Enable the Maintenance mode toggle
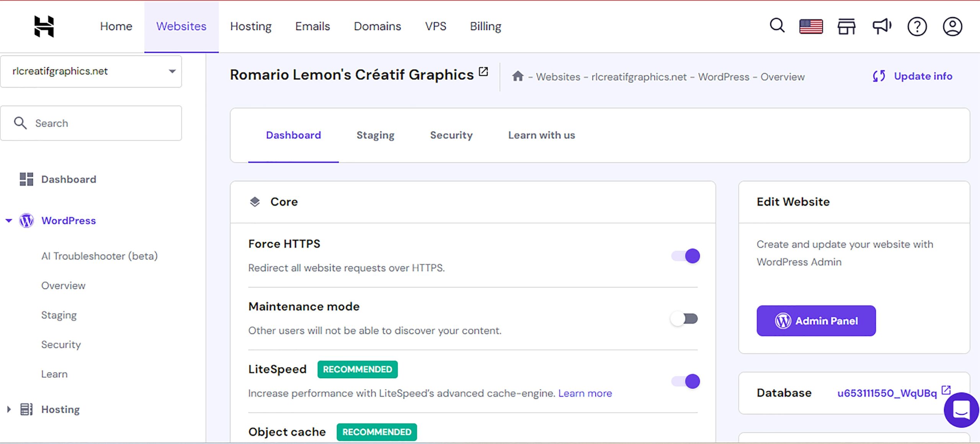Image resolution: width=980 pixels, height=444 pixels. (x=684, y=318)
